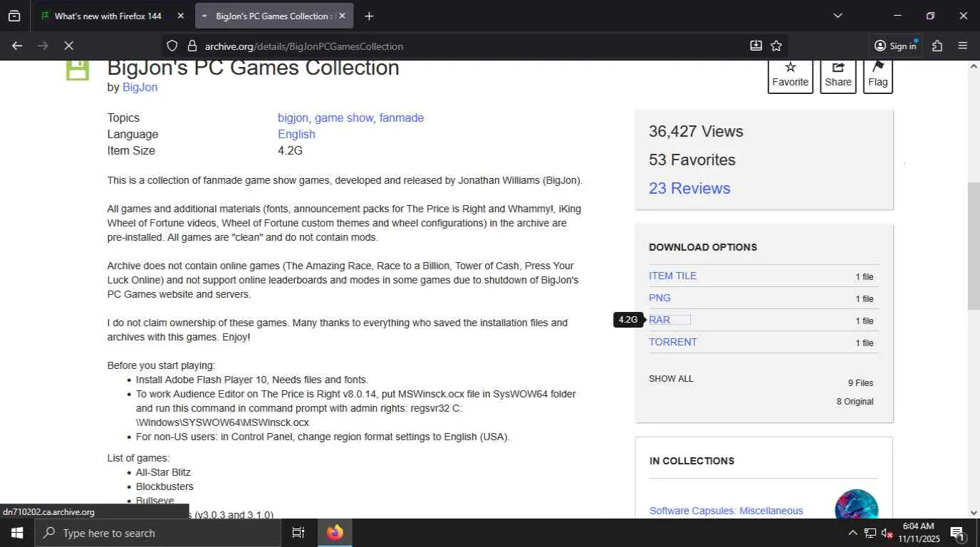Download the RAR file

click(660, 320)
